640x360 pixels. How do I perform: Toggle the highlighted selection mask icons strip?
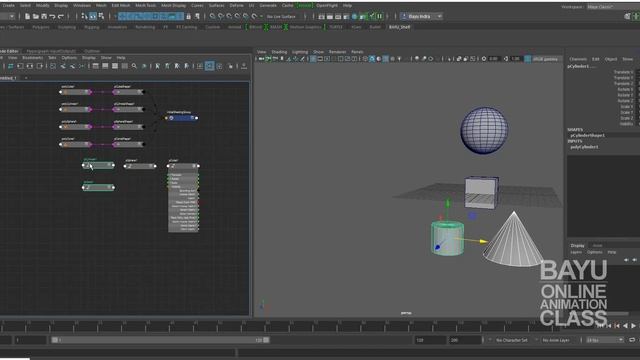[x=151, y=16]
